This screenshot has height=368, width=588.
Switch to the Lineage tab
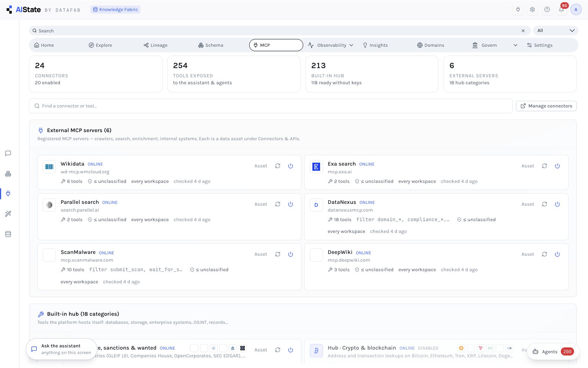point(155,45)
